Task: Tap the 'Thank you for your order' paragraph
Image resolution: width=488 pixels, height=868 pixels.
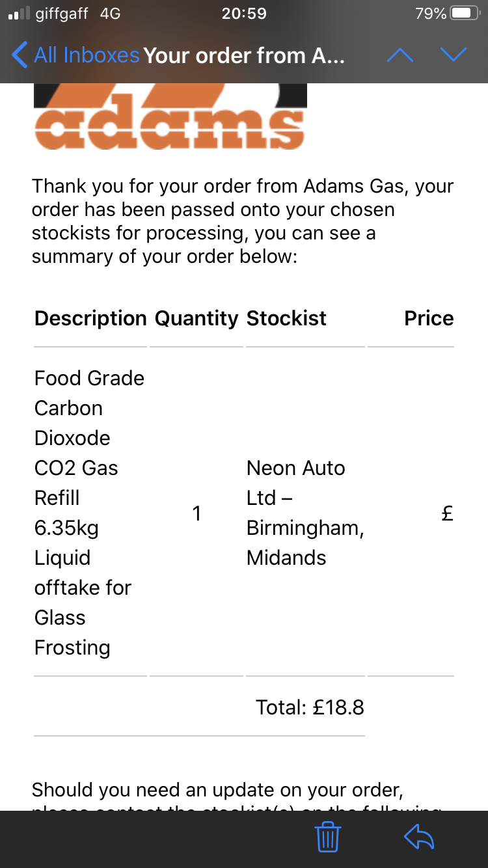Action: pyautogui.click(x=242, y=221)
